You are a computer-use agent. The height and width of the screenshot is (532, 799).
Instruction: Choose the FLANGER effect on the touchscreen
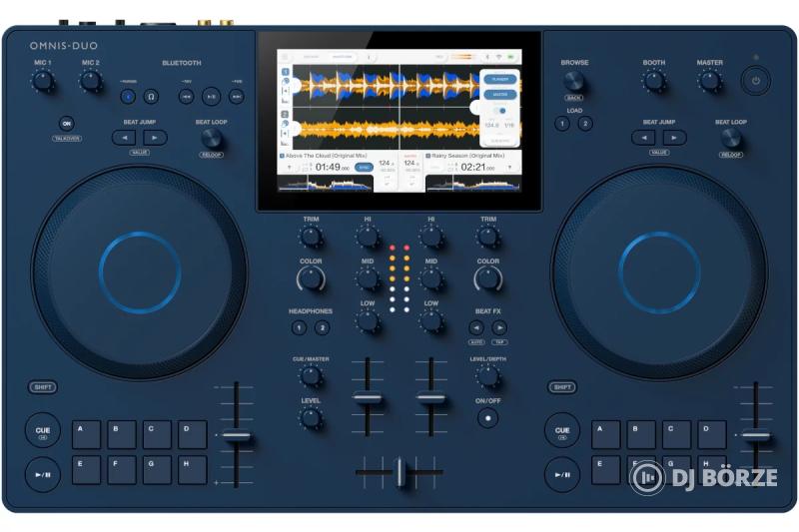click(500, 80)
